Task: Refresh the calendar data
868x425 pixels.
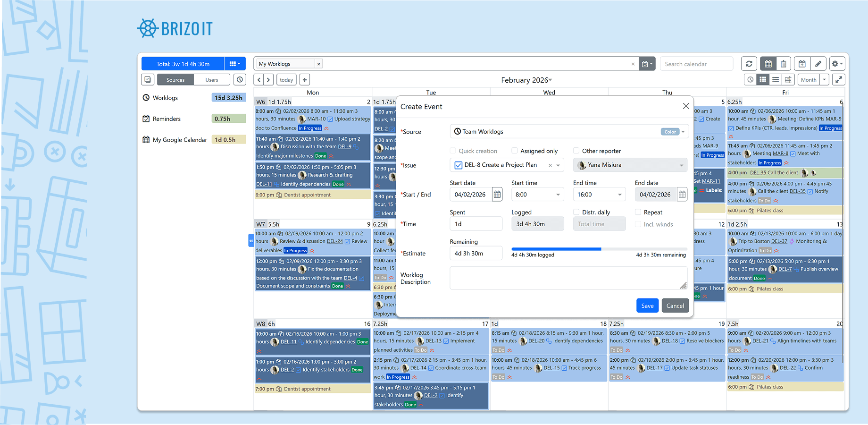Action: [749, 63]
